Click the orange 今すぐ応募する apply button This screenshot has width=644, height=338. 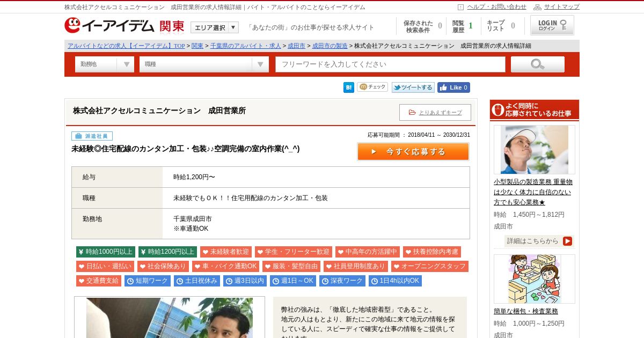(x=413, y=152)
